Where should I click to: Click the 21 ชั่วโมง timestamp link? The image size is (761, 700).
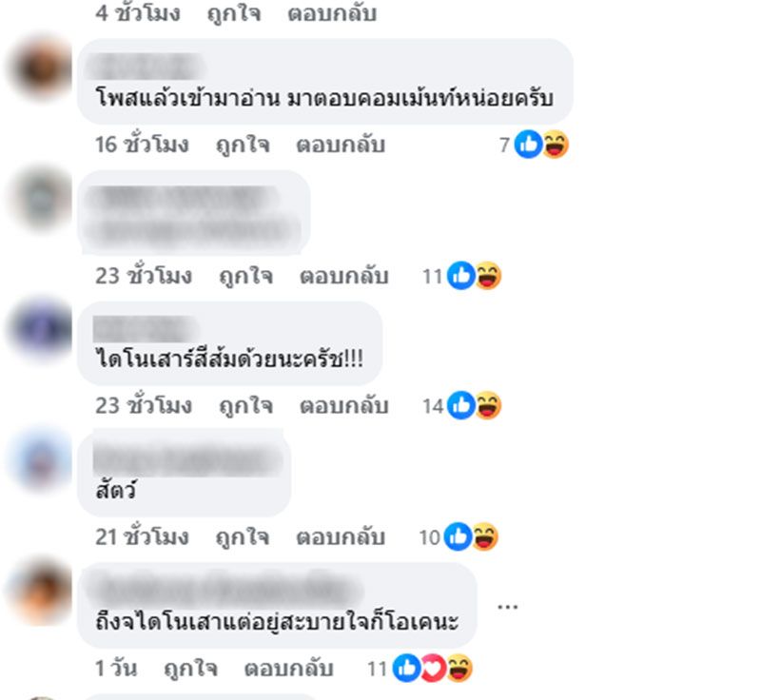[x=142, y=537]
